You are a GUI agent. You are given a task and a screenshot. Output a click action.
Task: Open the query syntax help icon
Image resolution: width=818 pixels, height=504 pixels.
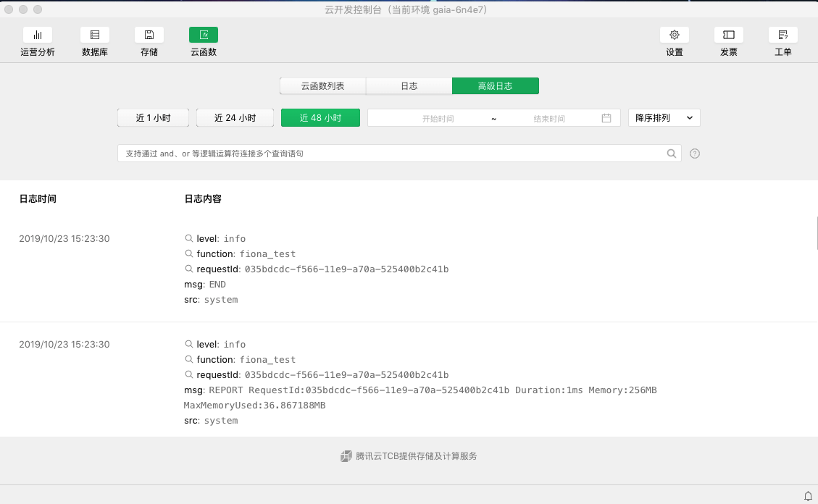pyautogui.click(x=694, y=153)
